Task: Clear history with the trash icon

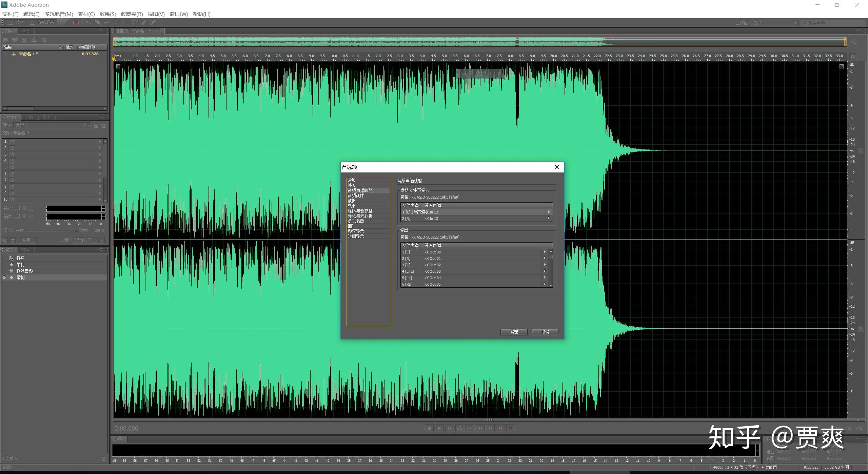Action: click(104, 459)
